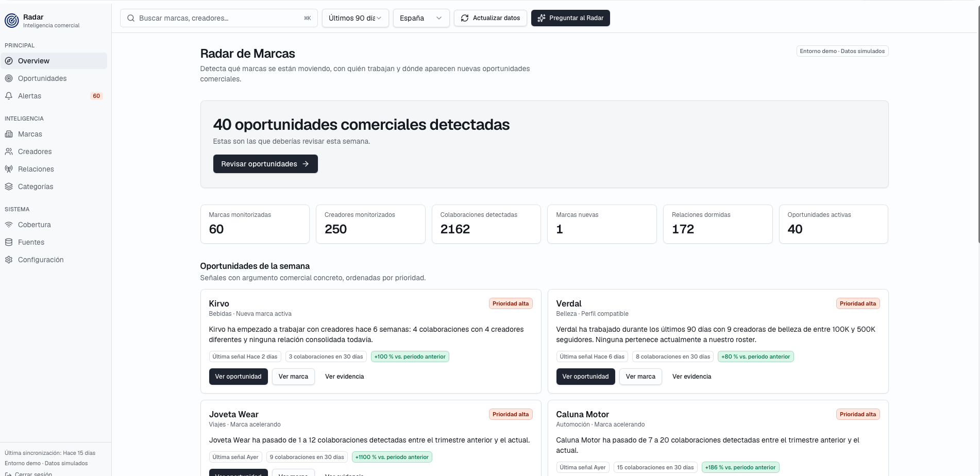Click Actualizar datos button
Viewport: 980px width, 476px height.
click(x=491, y=18)
